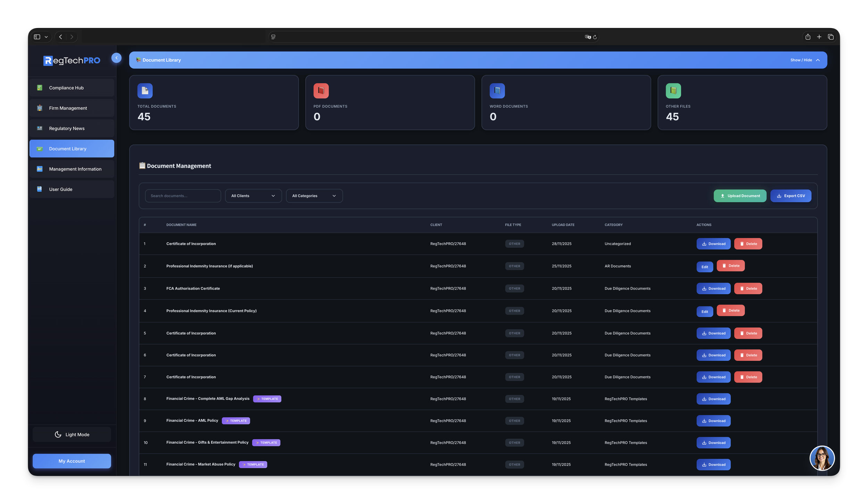868x504 pixels.
Task: Click the red PDF Documents icon
Action: [321, 91]
